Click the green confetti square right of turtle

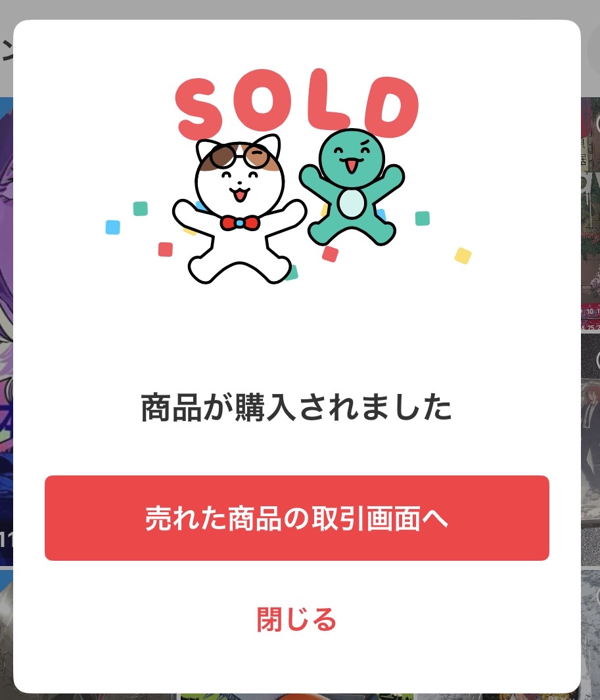pos(422,218)
